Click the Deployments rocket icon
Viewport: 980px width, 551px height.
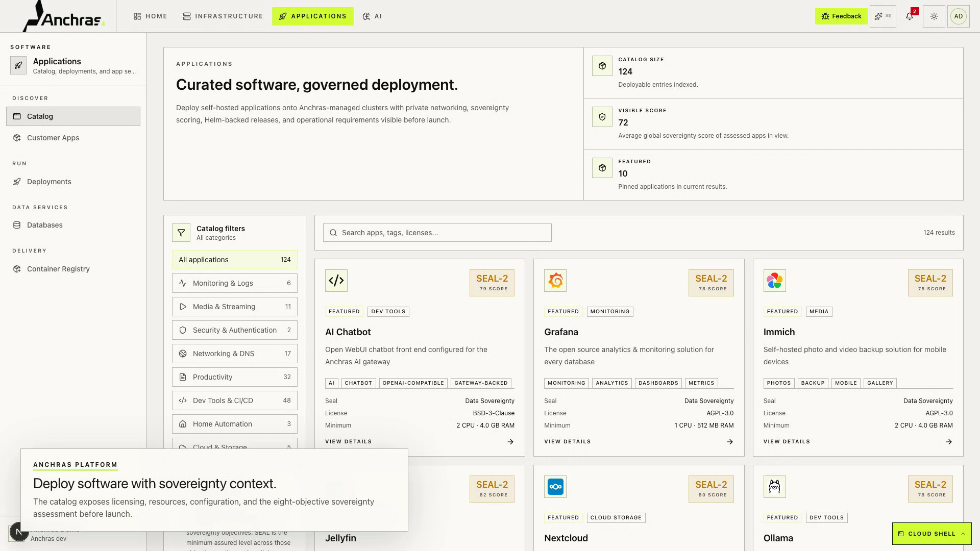(x=17, y=182)
